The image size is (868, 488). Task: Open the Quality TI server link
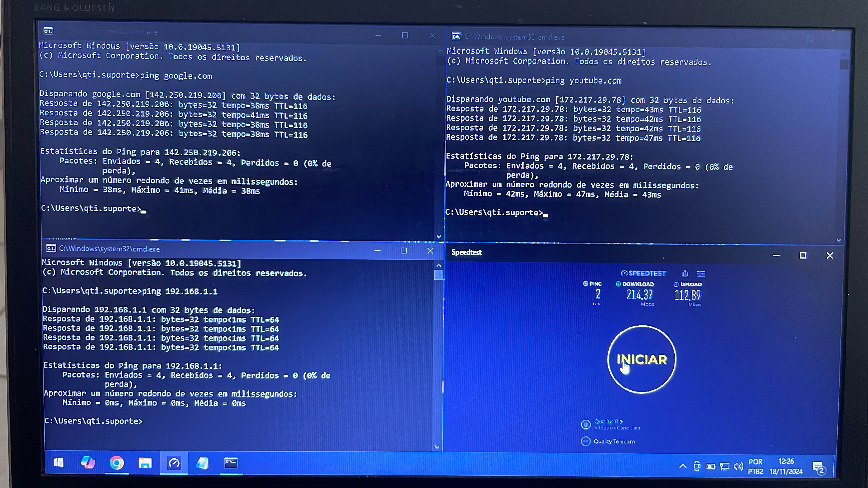point(608,421)
